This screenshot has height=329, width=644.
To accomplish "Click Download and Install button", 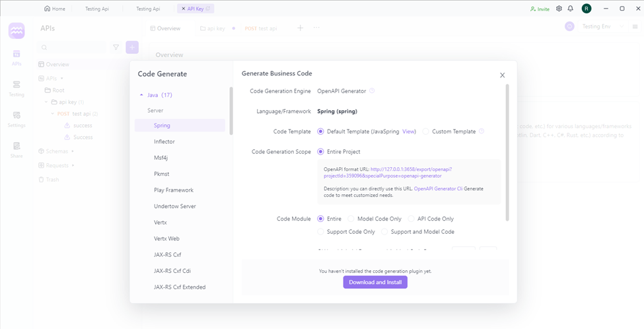I will pyautogui.click(x=375, y=282).
